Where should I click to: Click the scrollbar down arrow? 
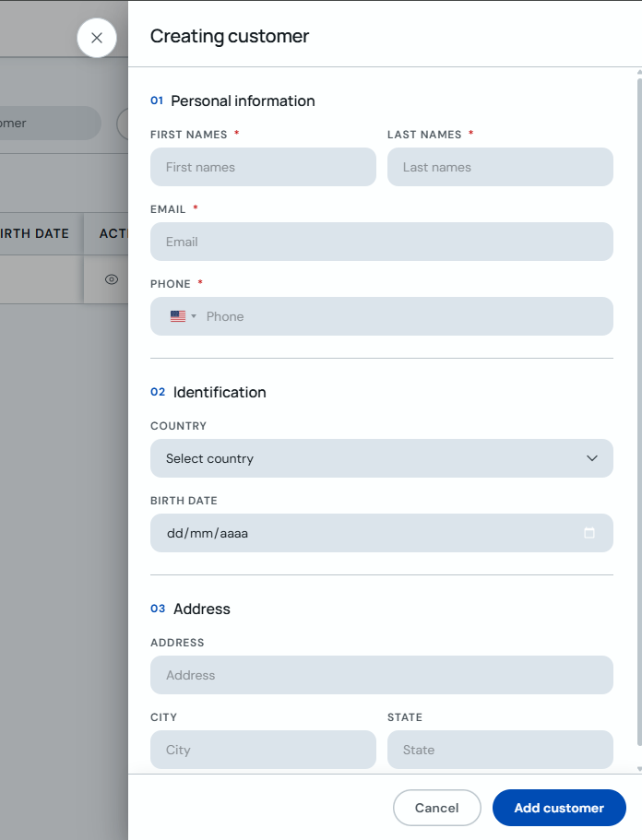(639, 769)
